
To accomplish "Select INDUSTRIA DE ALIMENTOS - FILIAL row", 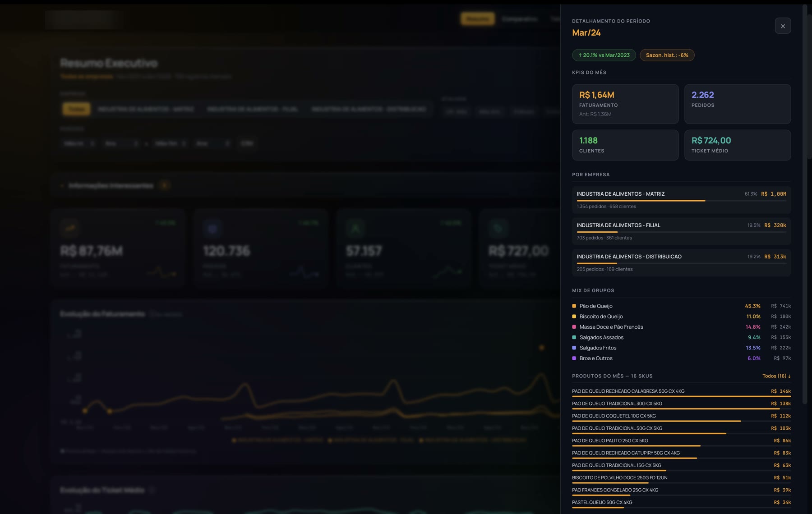I will click(681, 231).
